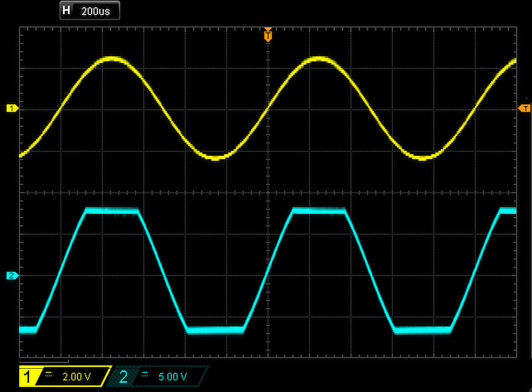532x392 pixels.
Task: Click the cyan waveform's rightmost flat bottom segment
Action: click(x=422, y=330)
